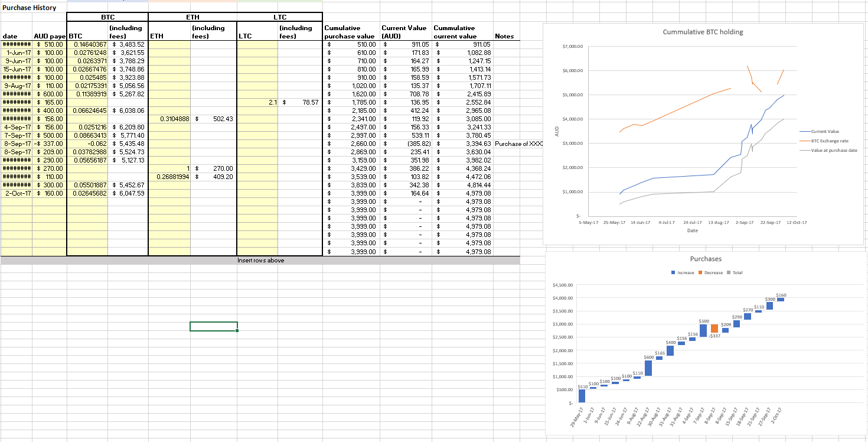Select the 'Current Value' legend entry

(x=820, y=132)
